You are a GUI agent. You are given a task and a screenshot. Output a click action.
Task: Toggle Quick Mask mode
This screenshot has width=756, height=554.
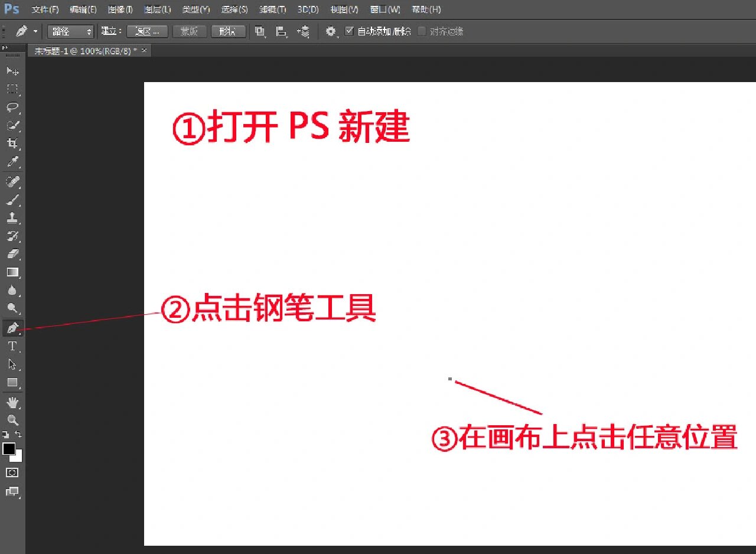[12, 473]
